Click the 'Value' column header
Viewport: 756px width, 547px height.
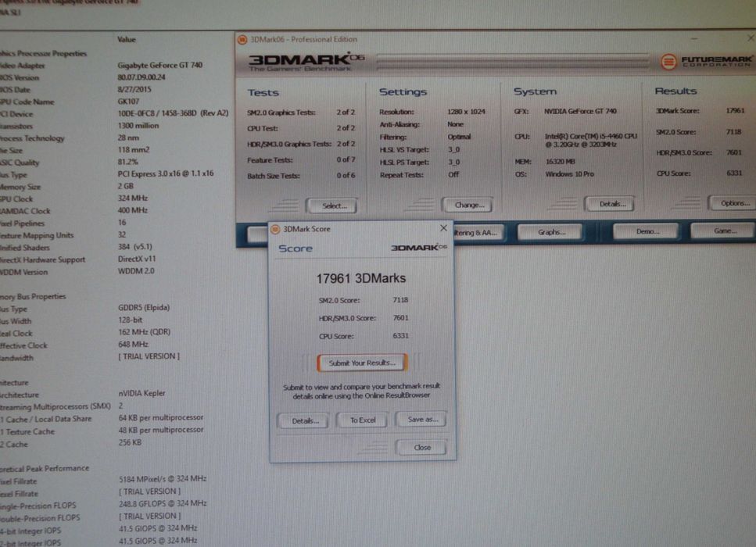pyautogui.click(x=127, y=40)
